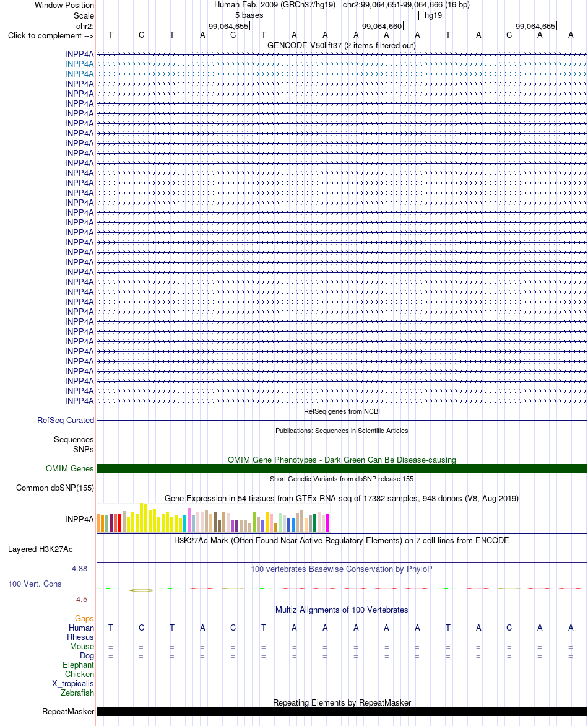
Task: Click INPP4A label beside GTEx expression bars
Action: click(79, 520)
